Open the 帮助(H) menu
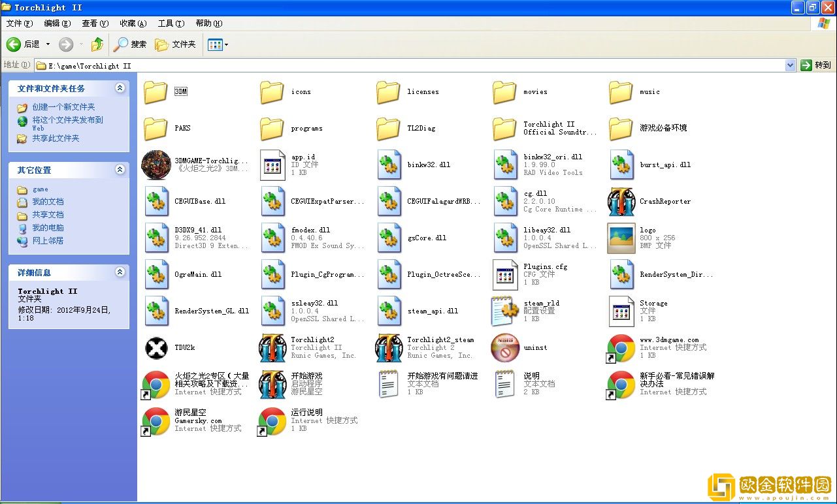Image resolution: width=837 pixels, height=504 pixels. point(208,24)
